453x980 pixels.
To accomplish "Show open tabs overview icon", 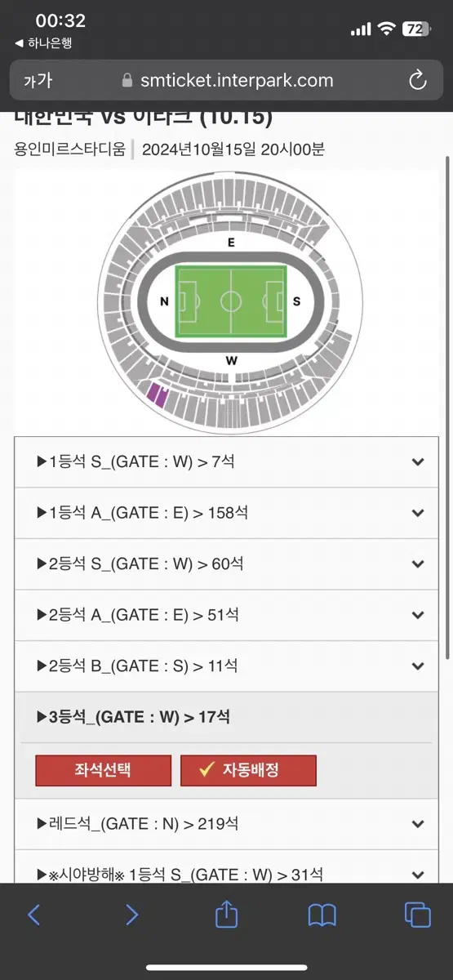I will 418,915.
